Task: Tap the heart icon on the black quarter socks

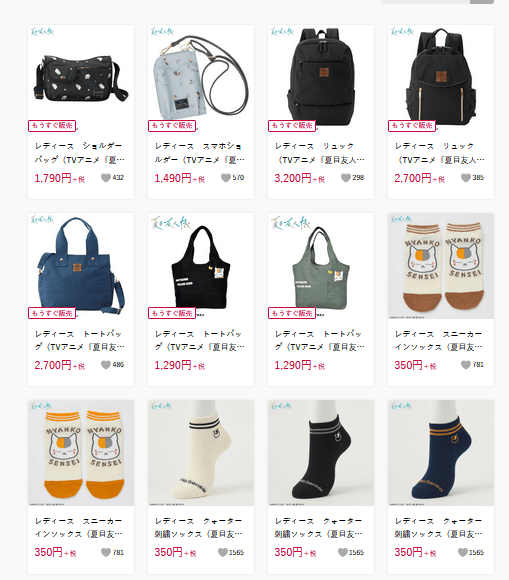Action: point(343,552)
